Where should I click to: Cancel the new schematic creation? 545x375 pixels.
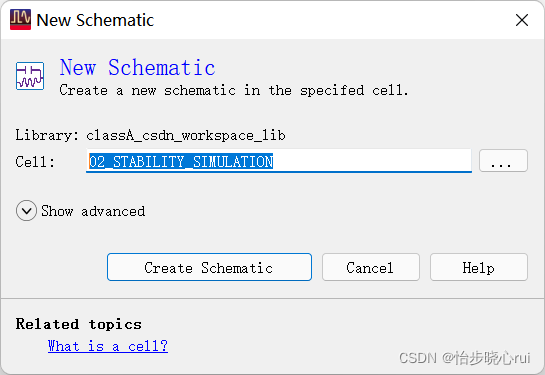pos(371,267)
